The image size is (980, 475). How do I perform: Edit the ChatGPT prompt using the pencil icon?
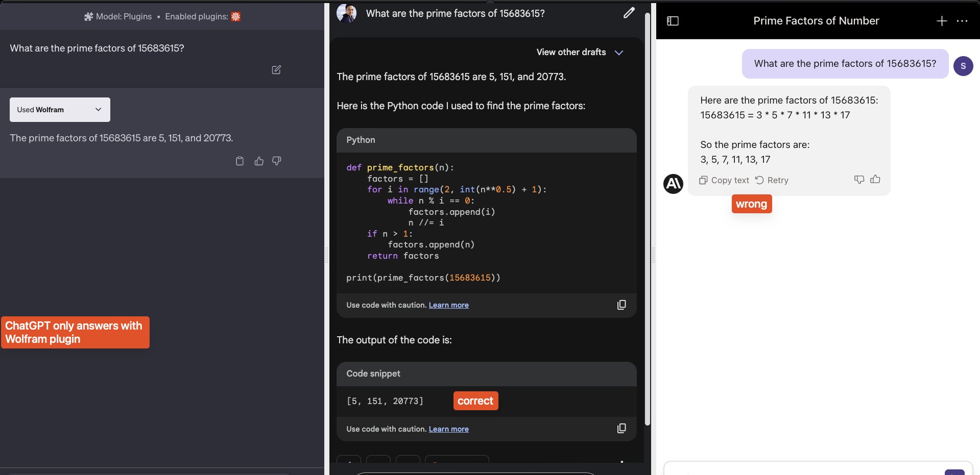pyautogui.click(x=276, y=69)
